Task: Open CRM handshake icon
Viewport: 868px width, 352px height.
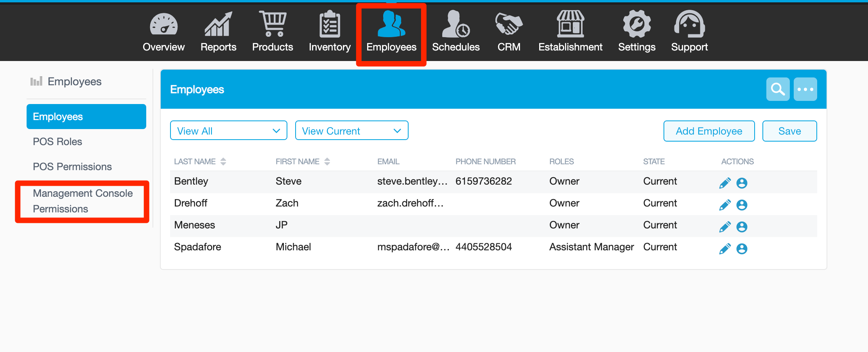Action: (509, 24)
